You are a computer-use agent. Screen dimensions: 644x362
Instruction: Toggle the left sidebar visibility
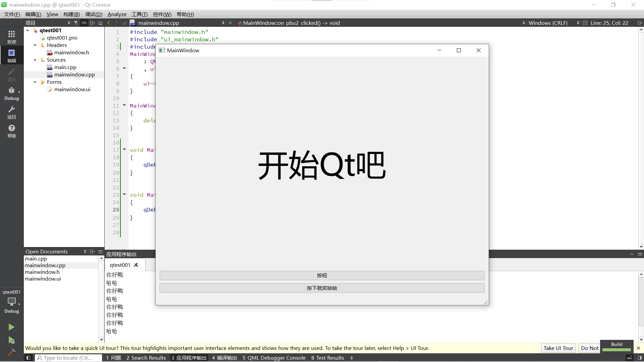point(29,358)
